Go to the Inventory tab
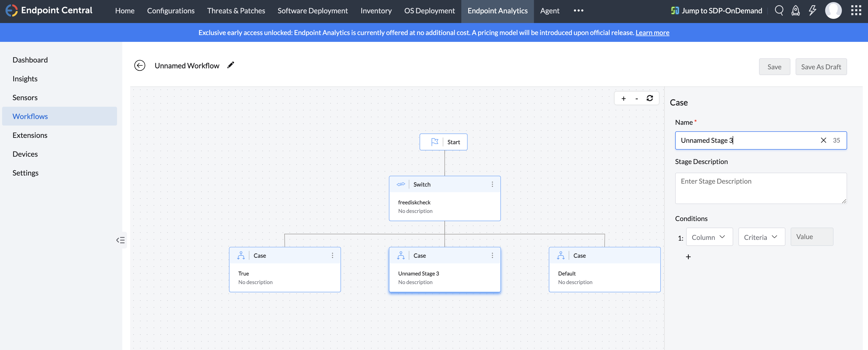Viewport: 868px width, 350px height. click(376, 10)
